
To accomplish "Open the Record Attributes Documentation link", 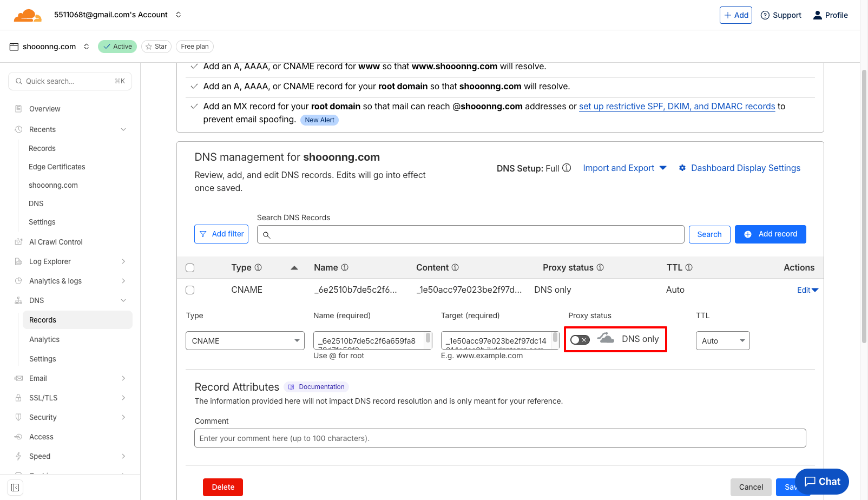I will (x=317, y=387).
